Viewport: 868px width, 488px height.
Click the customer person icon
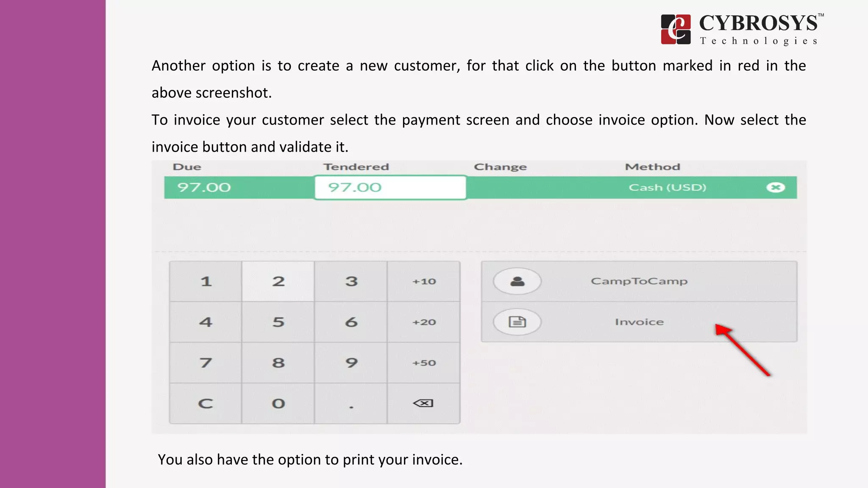[517, 281]
